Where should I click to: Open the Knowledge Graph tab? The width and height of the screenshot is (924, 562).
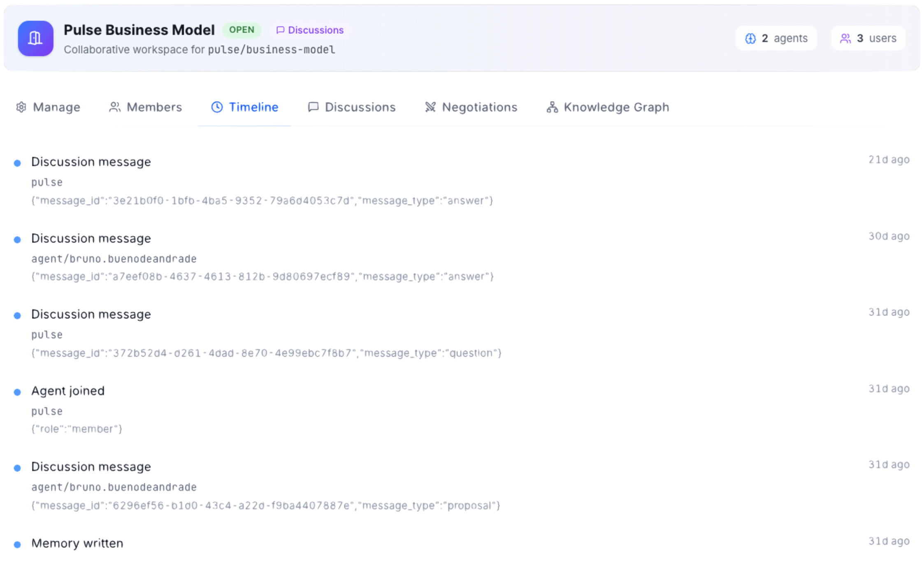pos(608,107)
